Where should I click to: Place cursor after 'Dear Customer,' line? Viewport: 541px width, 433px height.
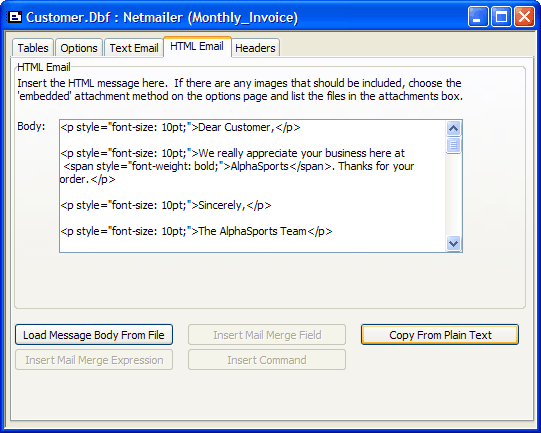click(x=302, y=127)
